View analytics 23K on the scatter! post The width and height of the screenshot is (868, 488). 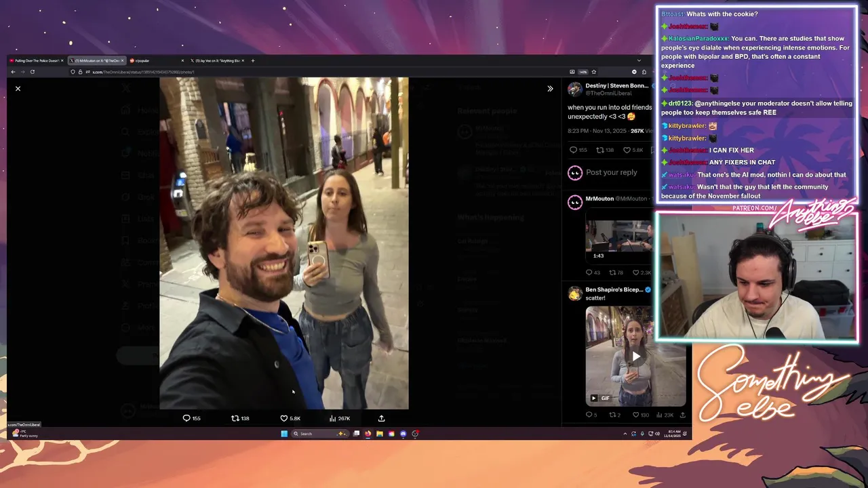click(665, 415)
